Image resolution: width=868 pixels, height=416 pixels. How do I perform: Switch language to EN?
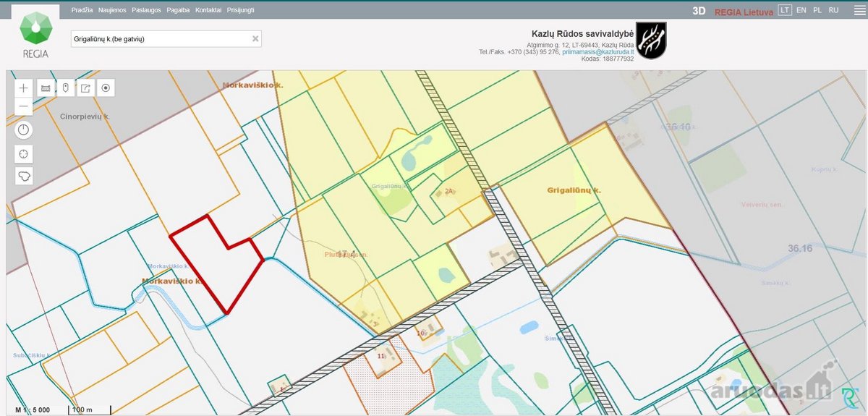pyautogui.click(x=801, y=10)
